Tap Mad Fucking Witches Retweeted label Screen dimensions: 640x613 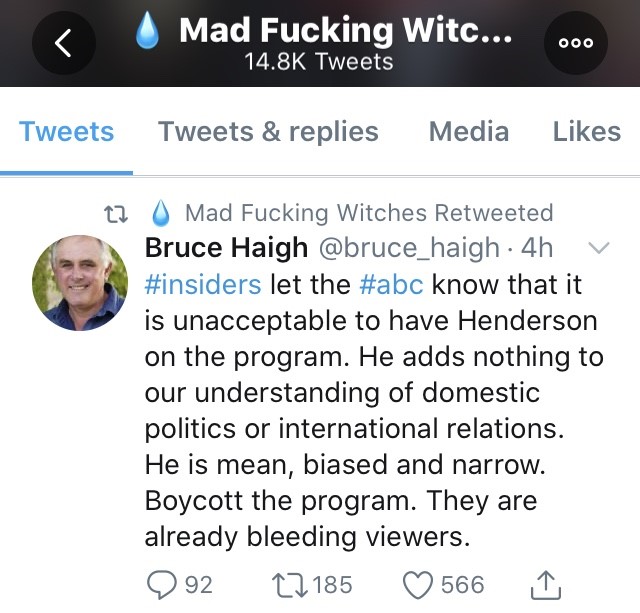(x=368, y=213)
